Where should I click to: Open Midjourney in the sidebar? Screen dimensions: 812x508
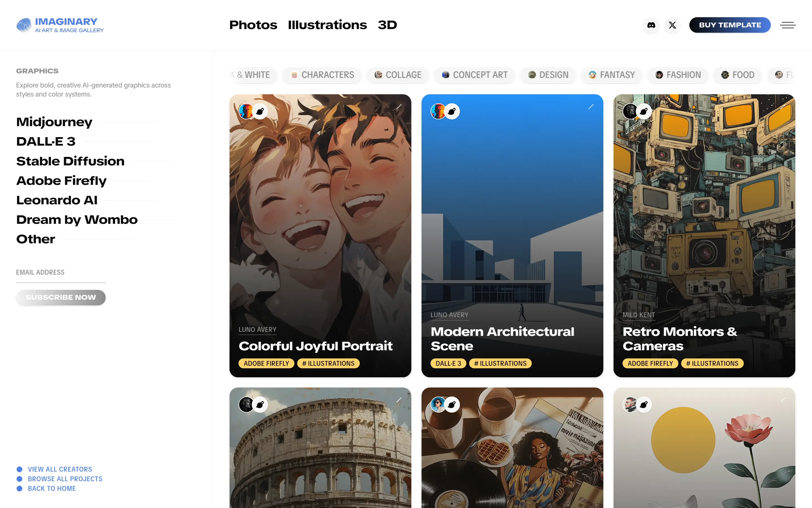[54, 122]
